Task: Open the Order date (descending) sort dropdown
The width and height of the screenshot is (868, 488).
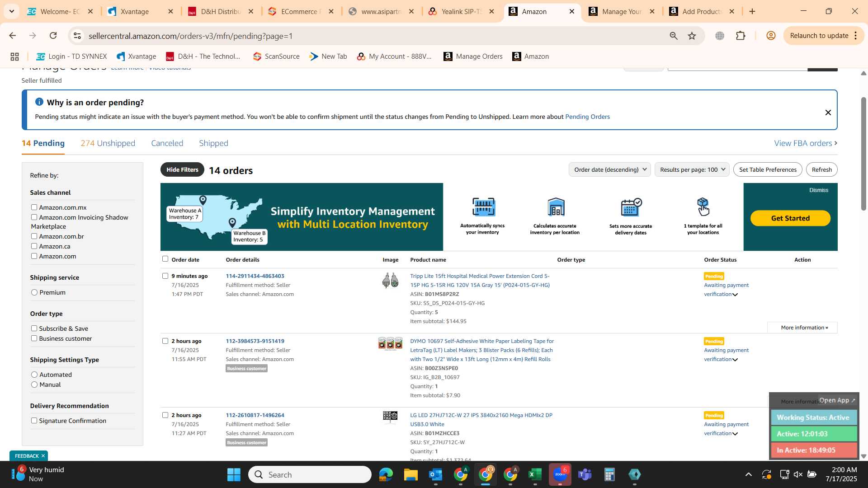Action: click(x=609, y=169)
